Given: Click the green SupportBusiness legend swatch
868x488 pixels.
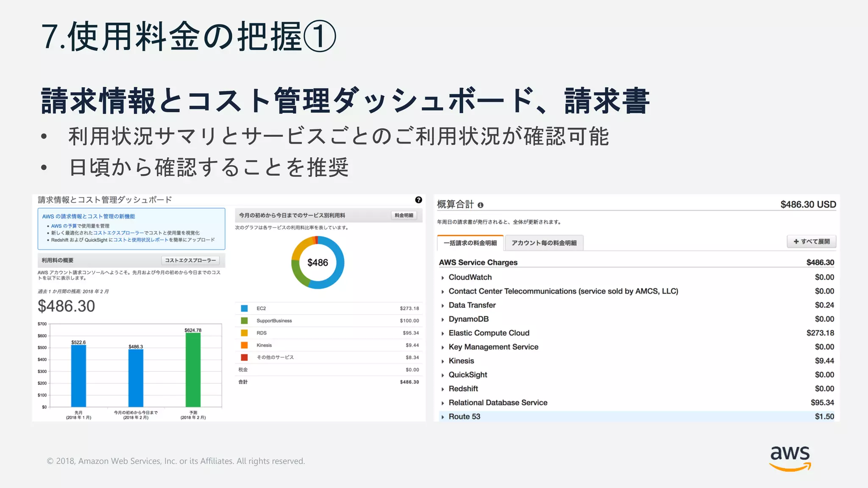Looking at the screenshot, I should click(244, 321).
